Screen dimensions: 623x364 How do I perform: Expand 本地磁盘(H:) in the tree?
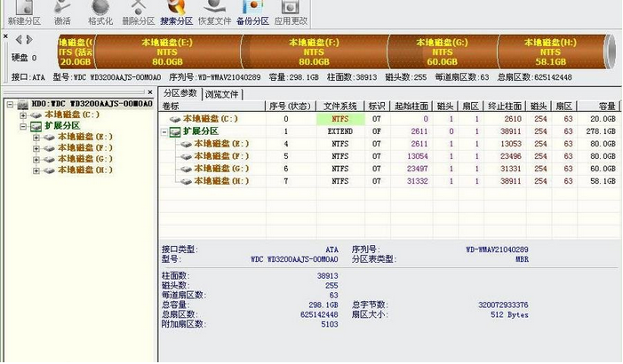[36, 170]
